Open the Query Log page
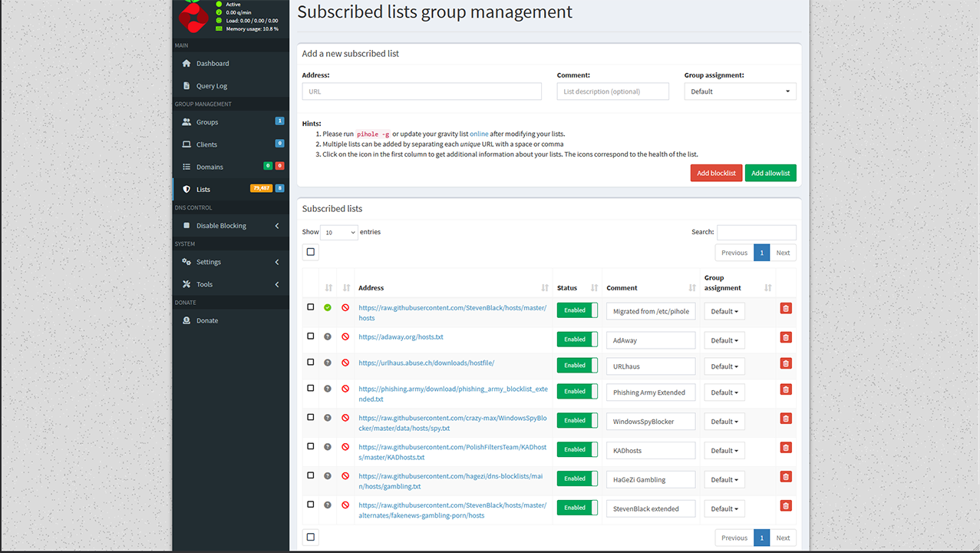Image resolution: width=980 pixels, height=553 pixels. click(x=211, y=86)
